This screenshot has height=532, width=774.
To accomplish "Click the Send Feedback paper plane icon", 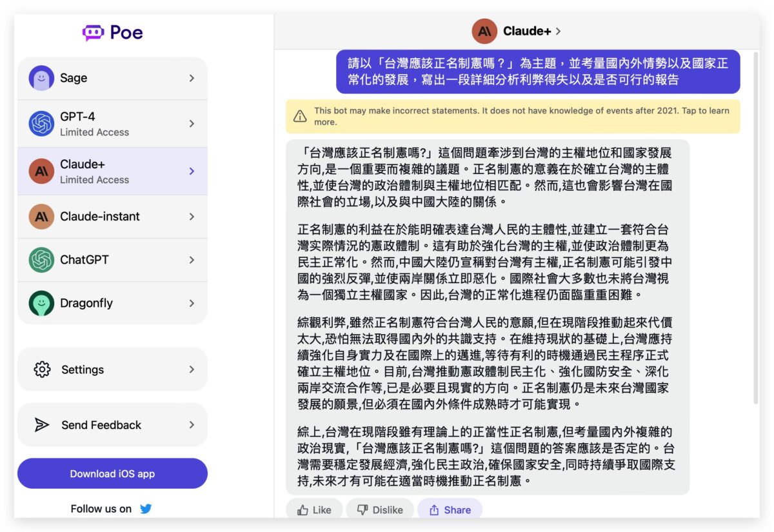I will [42, 425].
